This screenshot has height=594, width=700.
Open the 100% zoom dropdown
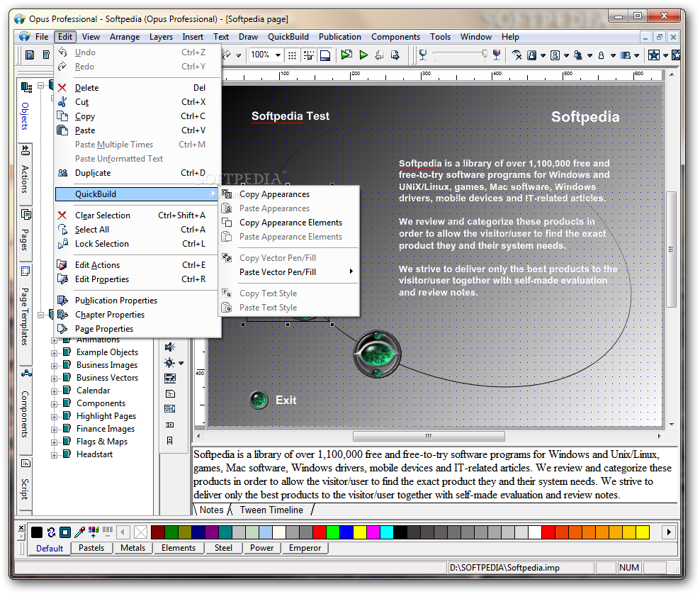pyautogui.click(x=278, y=55)
